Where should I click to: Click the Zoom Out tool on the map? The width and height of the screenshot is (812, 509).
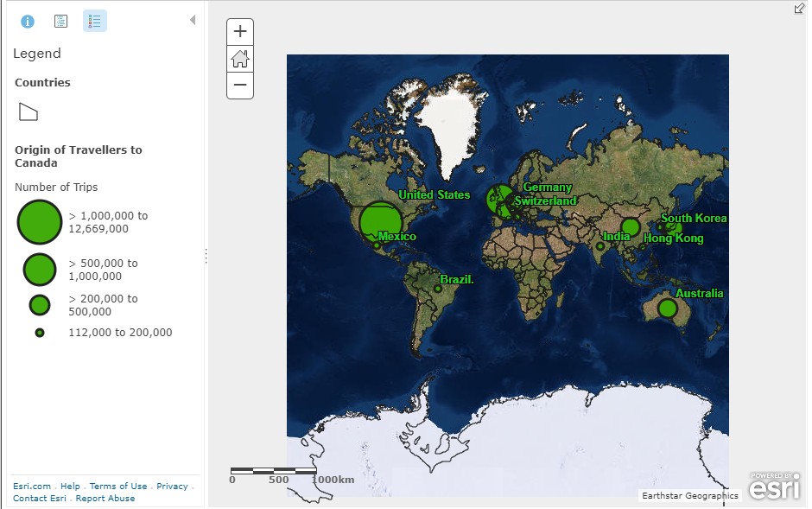239,86
